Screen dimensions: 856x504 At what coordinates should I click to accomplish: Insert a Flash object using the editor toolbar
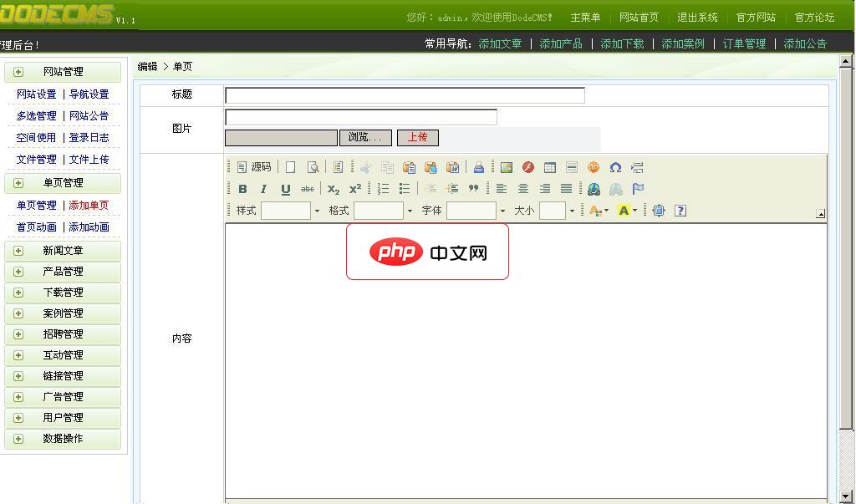click(x=528, y=166)
